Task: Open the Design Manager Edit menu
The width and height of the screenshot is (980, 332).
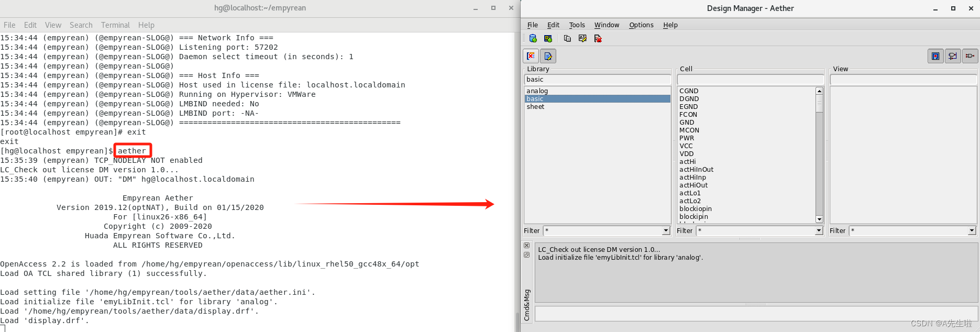Action: coord(553,25)
